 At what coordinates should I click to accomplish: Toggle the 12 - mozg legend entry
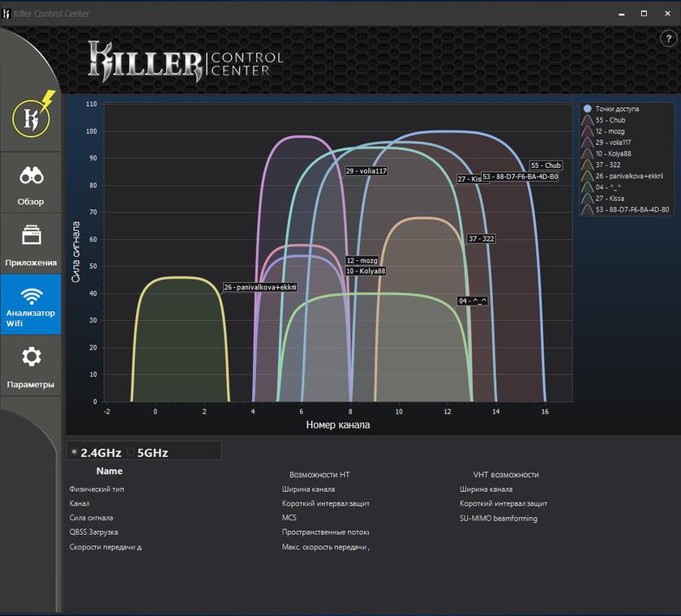pyautogui.click(x=610, y=131)
